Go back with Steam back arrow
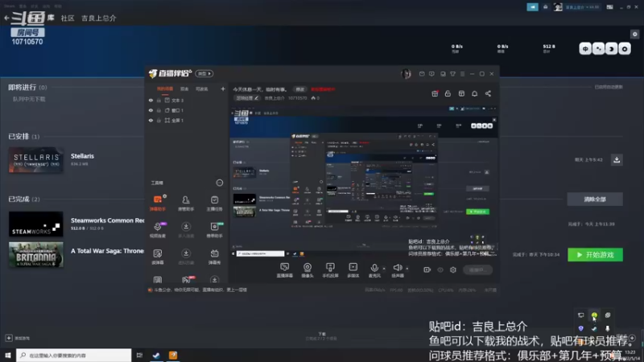644x362 pixels. (6, 18)
